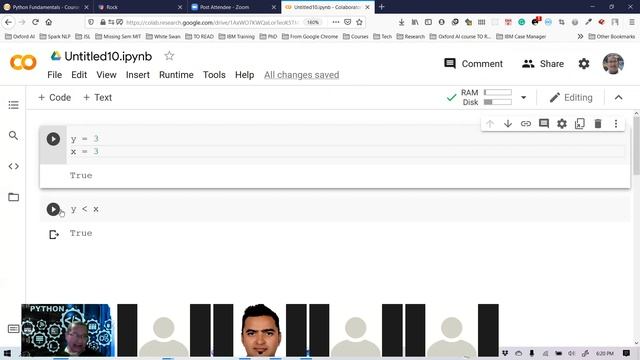Open Firefox downloads
The image size is (640, 360).
(x=401, y=22)
